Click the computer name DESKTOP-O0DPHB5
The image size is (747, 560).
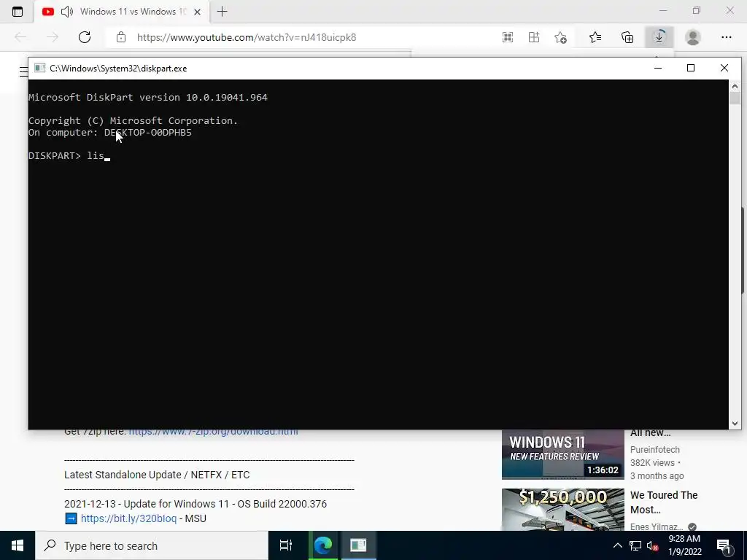(147, 133)
